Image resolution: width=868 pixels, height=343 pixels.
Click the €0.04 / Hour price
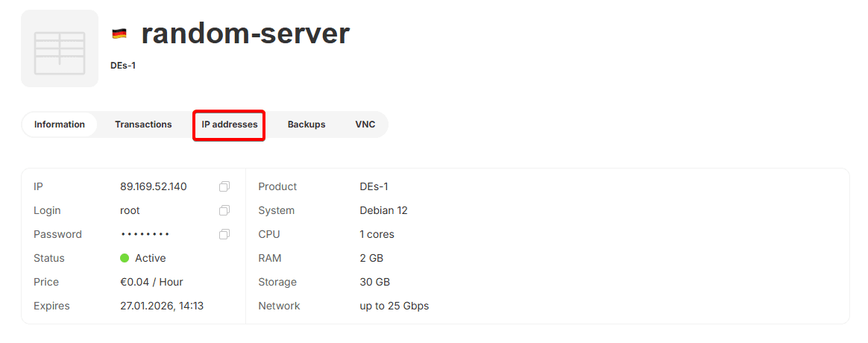(151, 282)
